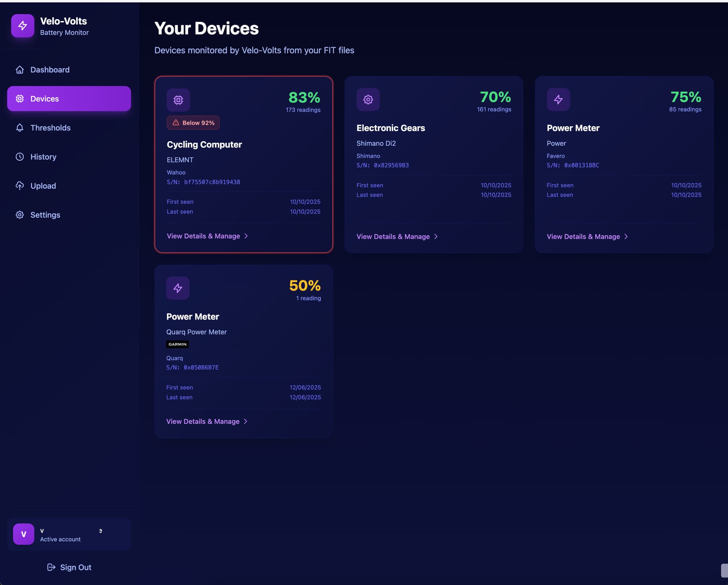Click the user avatar V in account panel

click(x=24, y=534)
